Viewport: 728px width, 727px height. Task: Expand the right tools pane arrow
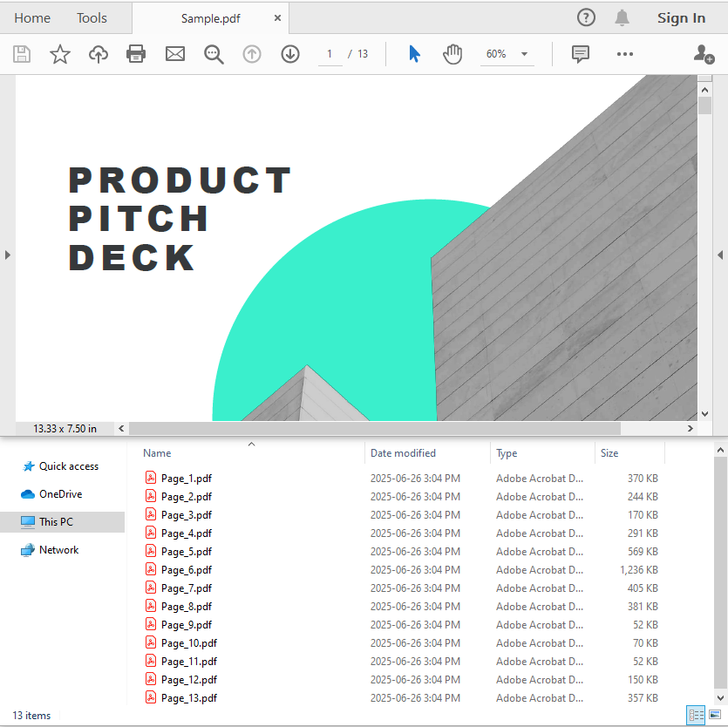coord(720,255)
